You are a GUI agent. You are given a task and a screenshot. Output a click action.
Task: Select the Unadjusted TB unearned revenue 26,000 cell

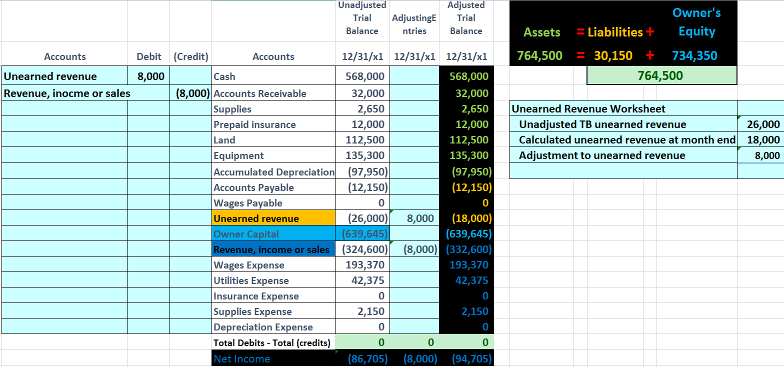[760, 124]
